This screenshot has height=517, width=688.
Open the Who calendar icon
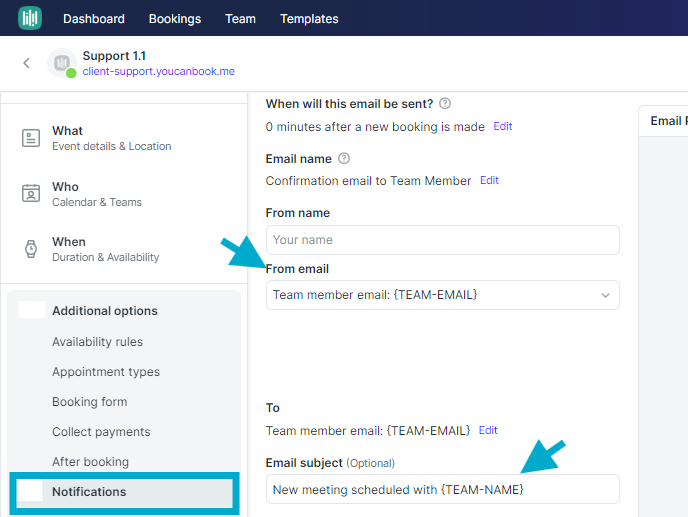pos(31,194)
